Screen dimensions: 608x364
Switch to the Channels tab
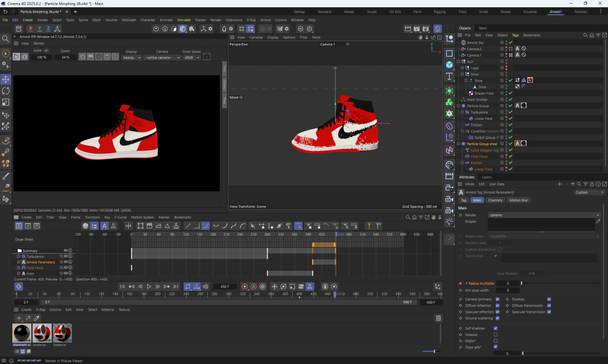495,200
